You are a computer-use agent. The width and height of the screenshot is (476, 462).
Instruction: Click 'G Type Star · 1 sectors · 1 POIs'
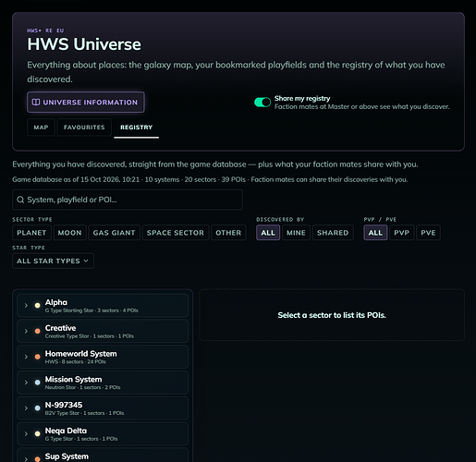81,439
